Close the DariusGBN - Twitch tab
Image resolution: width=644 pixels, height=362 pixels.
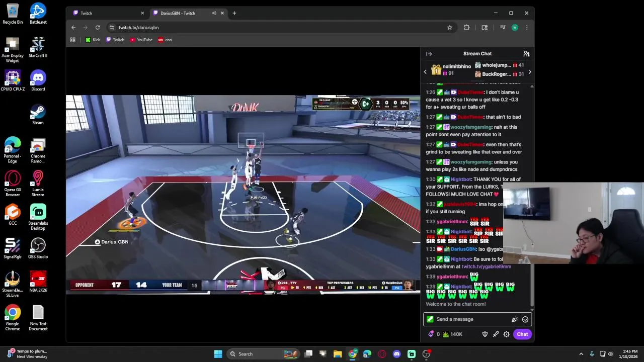click(x=223, y=13)
